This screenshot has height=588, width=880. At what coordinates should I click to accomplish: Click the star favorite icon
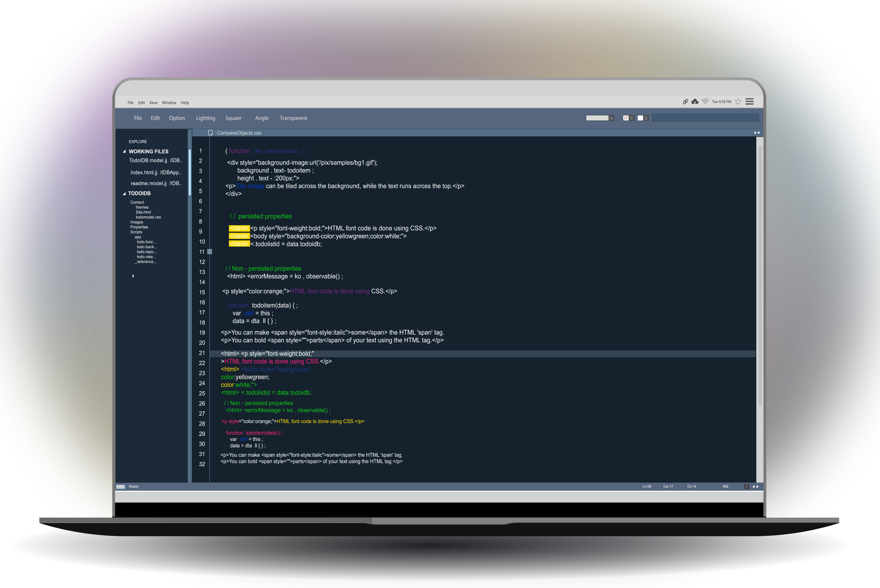point(738,102)
